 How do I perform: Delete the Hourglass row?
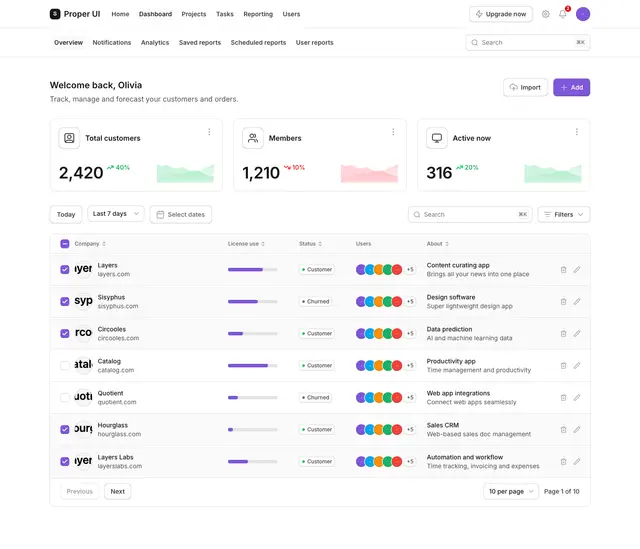[563, 429]
